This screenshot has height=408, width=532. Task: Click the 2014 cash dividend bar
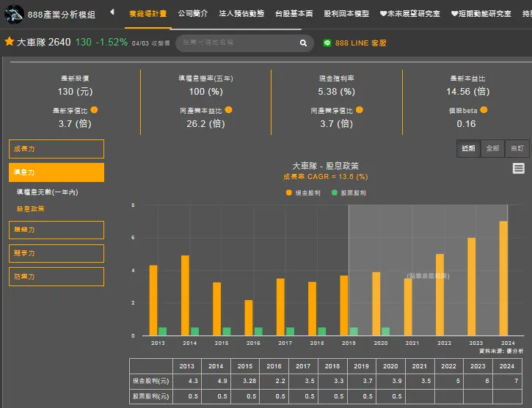185,295
